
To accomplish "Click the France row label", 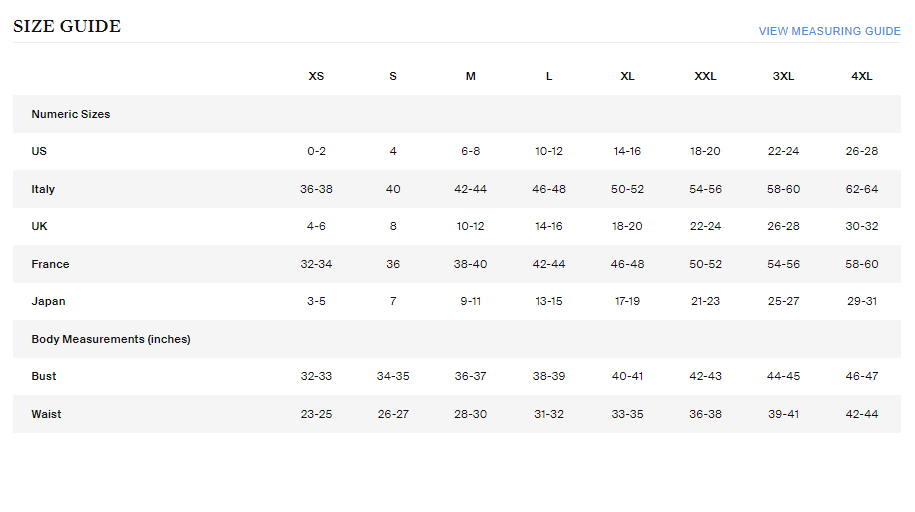I will [x=50, y=264].
